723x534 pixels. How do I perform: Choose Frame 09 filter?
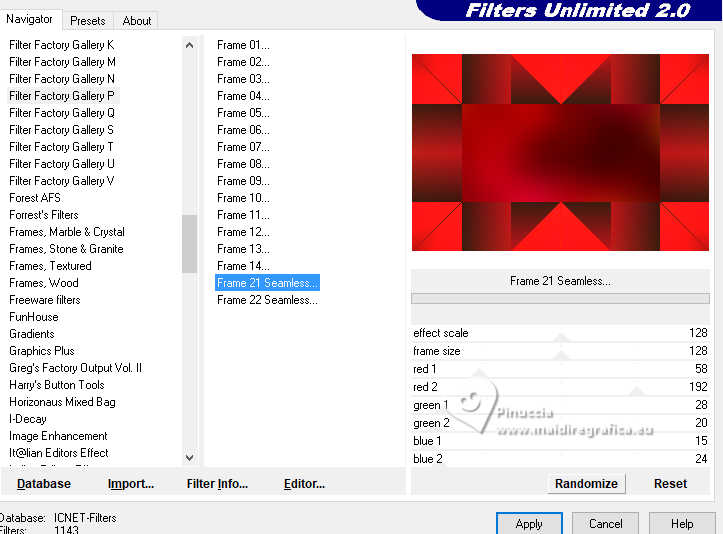point(243,181)
